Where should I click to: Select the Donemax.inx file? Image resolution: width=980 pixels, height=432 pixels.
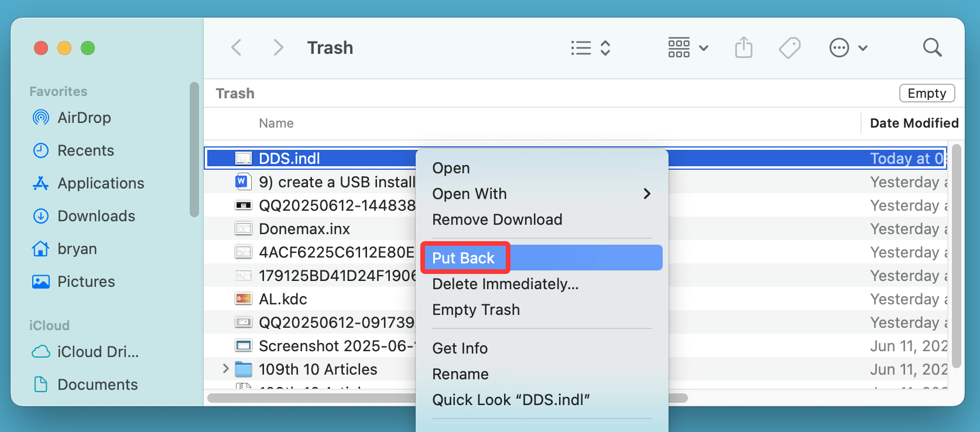304,229
